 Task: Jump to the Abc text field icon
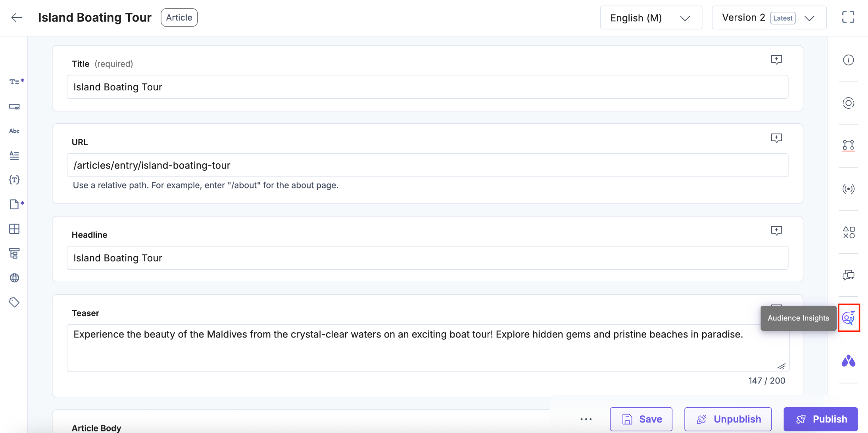[14, 131]
